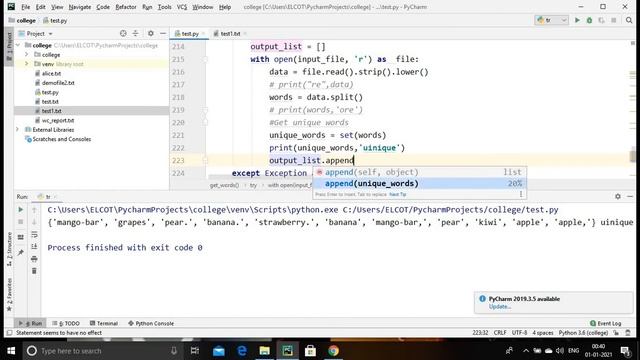Open Mail app from taskbar

219,351
